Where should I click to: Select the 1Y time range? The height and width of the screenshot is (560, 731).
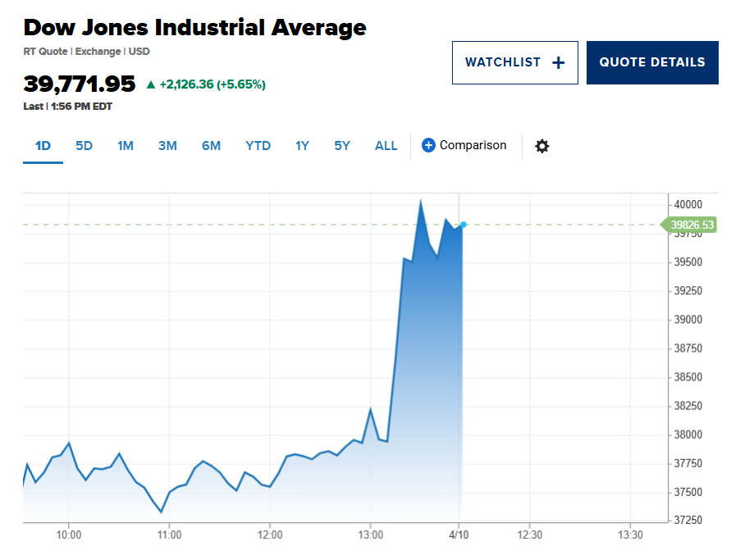click(x=302, y=146)
